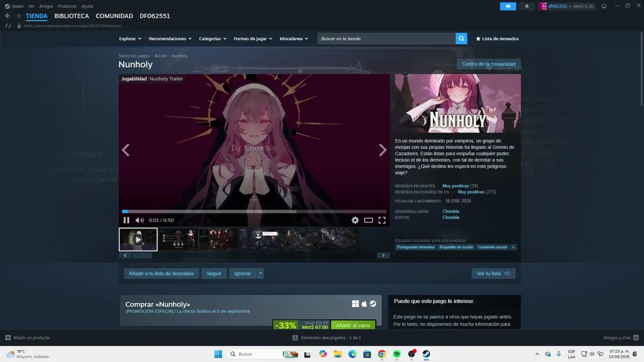The height and width of the screenshot is (362, 644).
Task: Open the Ver menu
Action: click(x=31, y=6)
